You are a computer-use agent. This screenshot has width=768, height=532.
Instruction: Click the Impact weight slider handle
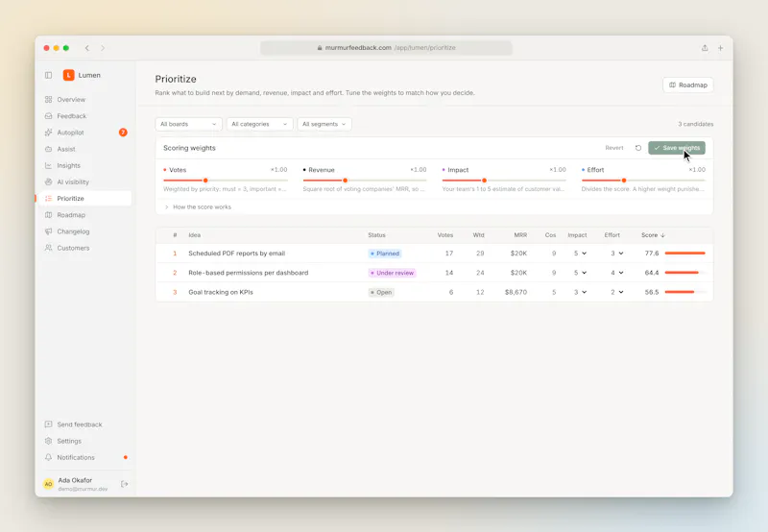pyautogui.click(x=485, y=181)
